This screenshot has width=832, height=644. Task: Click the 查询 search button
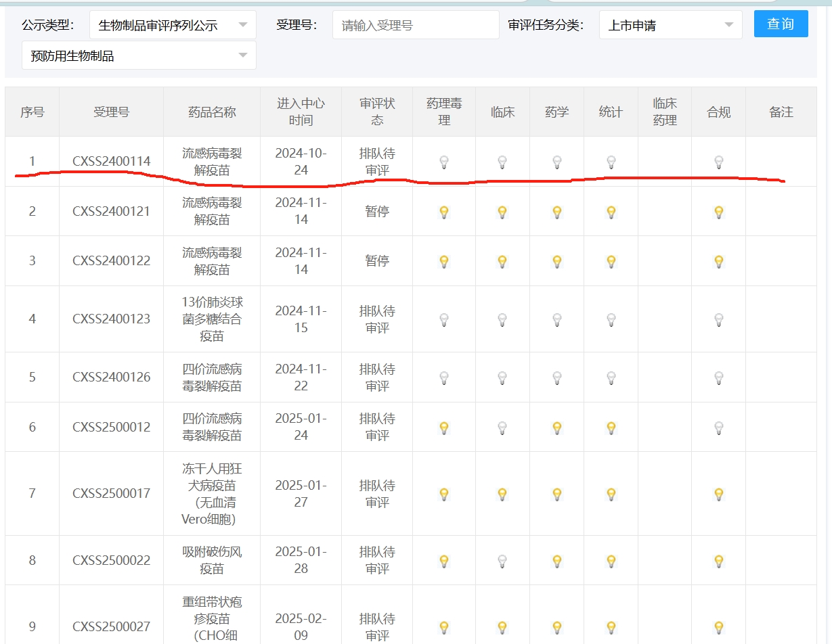click(x=781, y=24)
